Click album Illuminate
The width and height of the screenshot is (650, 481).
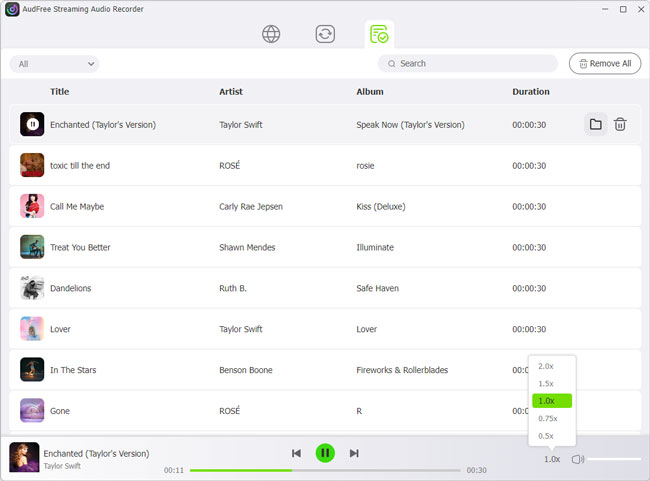375,248
